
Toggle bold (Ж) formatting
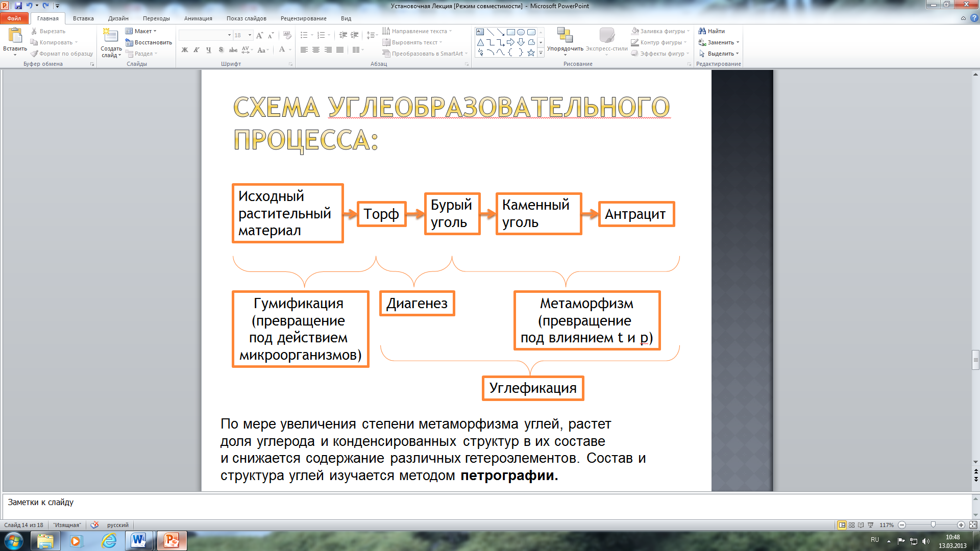(x=185, y=50)
